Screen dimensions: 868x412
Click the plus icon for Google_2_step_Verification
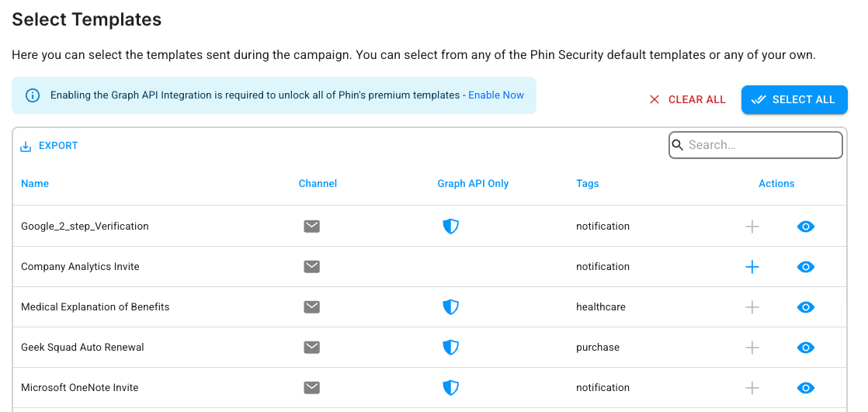coord(752,227)
